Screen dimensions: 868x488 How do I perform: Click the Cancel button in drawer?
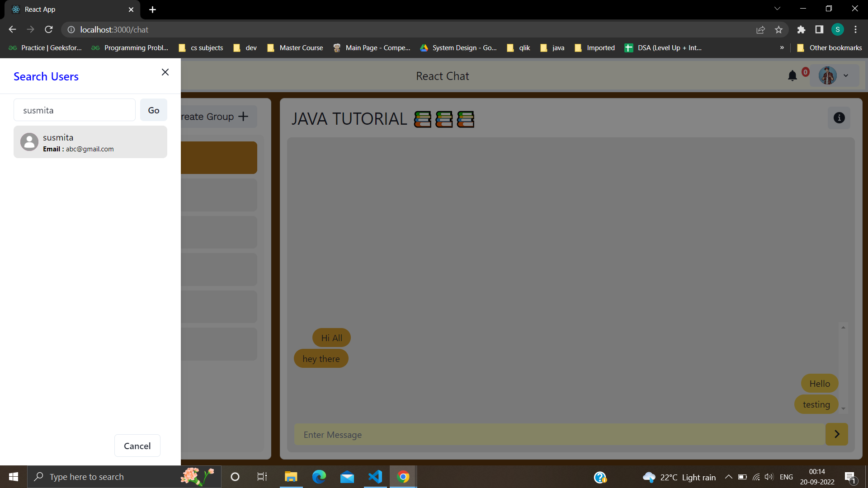click(x=137, y=446)
